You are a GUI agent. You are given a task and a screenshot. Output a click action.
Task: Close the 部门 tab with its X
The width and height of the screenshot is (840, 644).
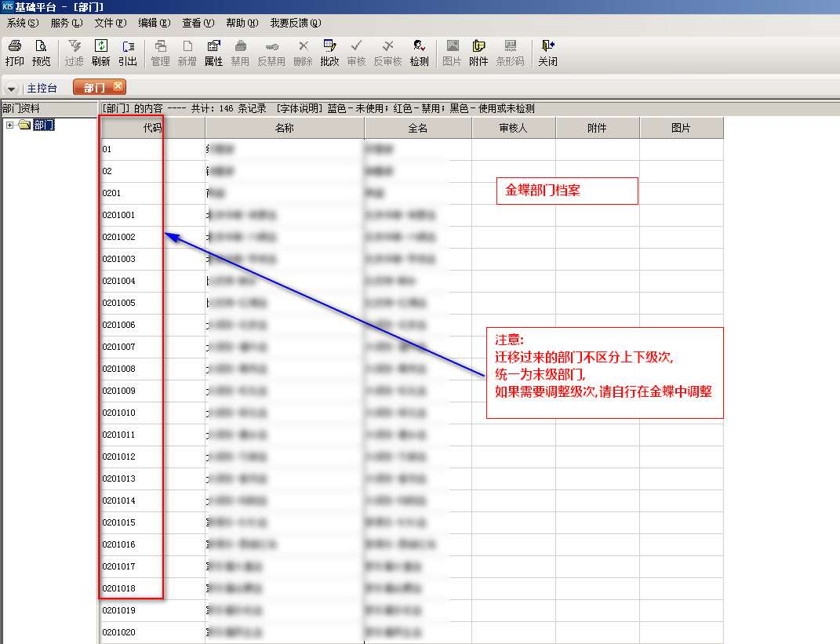tap(118, 86)
